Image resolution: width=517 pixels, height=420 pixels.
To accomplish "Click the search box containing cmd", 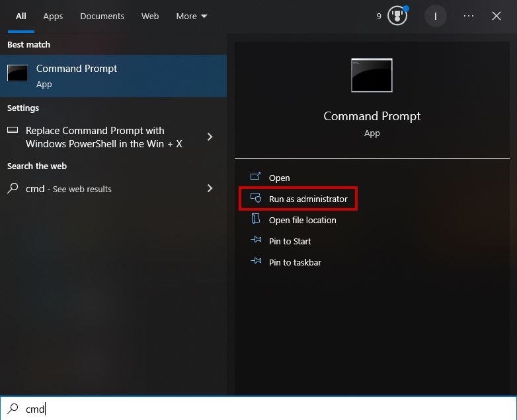I will 258,409.
